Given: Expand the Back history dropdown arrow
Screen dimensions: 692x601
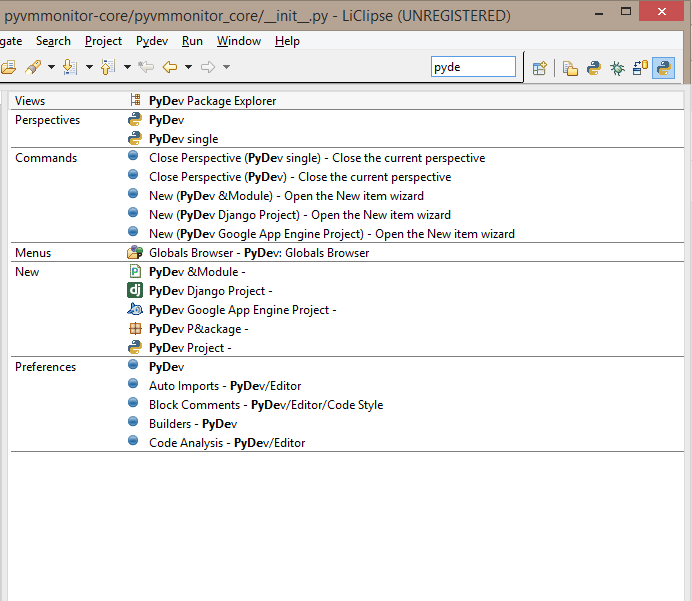Looking at the screenshot, I should [x=188, y=68].
